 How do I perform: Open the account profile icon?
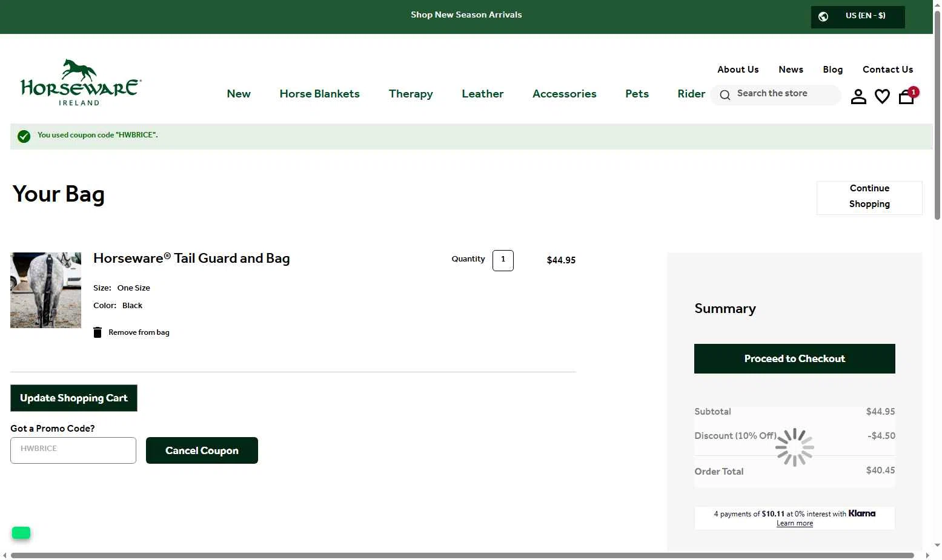858,96
